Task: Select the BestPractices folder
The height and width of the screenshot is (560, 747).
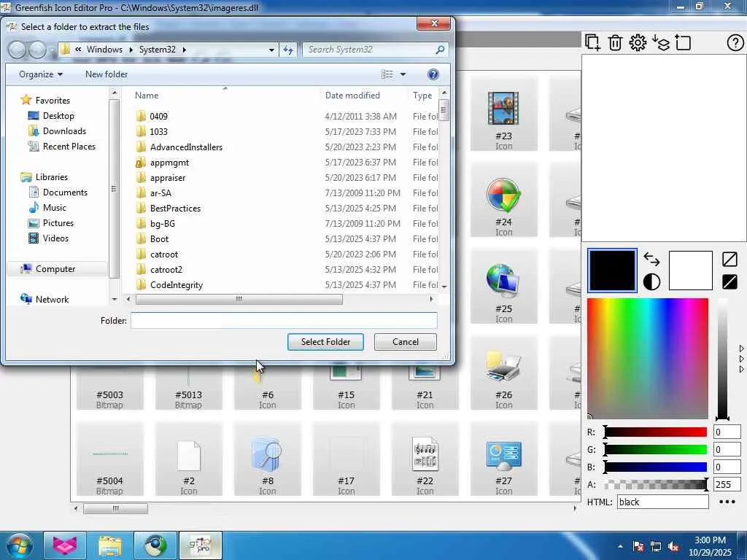Action: coord(175,208)
